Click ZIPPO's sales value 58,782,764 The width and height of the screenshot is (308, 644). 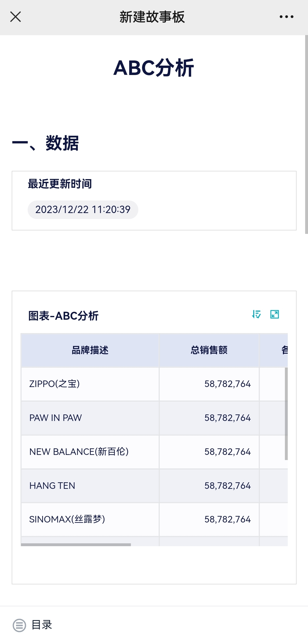pos(227,384)
